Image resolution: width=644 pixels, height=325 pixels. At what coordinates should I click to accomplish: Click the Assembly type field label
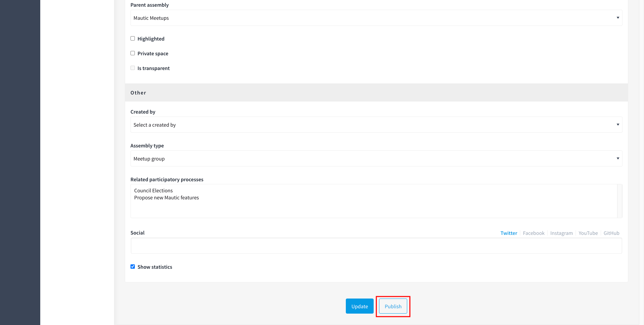pos(147,146)
